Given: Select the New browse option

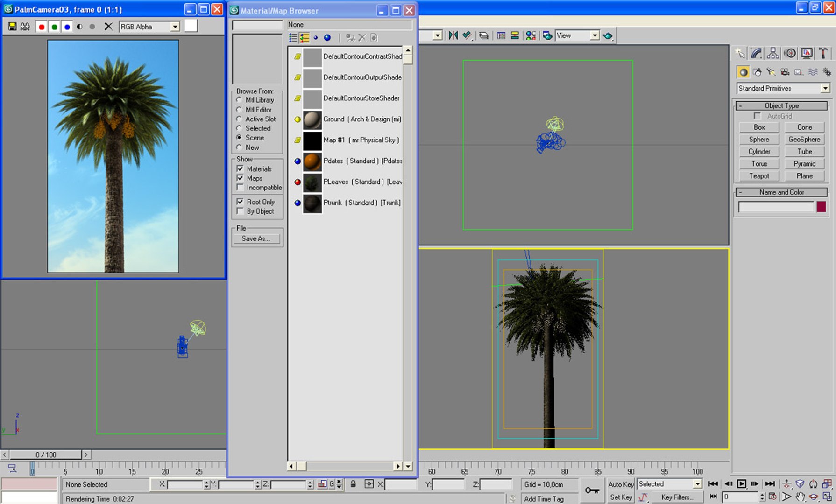Looking at the screenshot, I should tap(248, 147).
